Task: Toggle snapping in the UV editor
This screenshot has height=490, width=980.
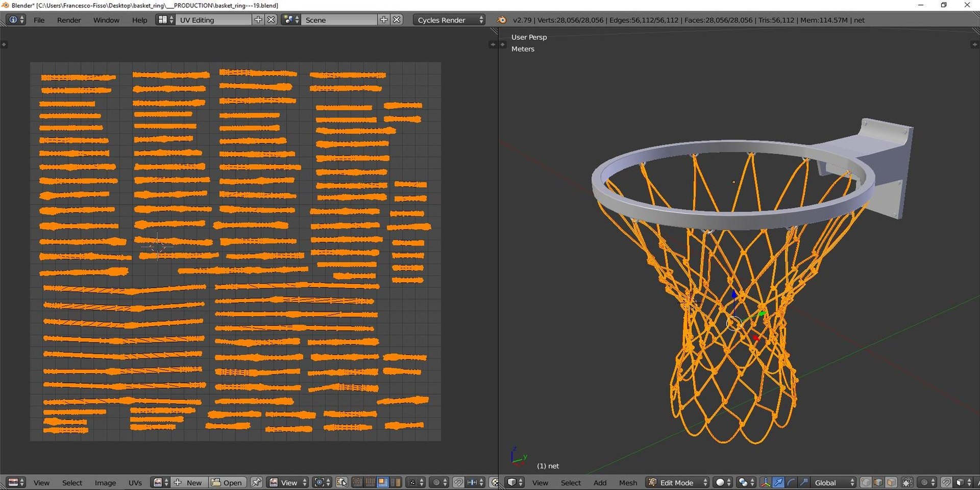Action: [459, 482]
